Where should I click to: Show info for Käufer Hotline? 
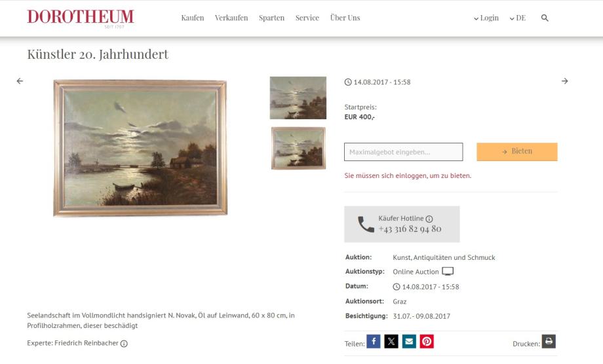click(x=429, y=219)
